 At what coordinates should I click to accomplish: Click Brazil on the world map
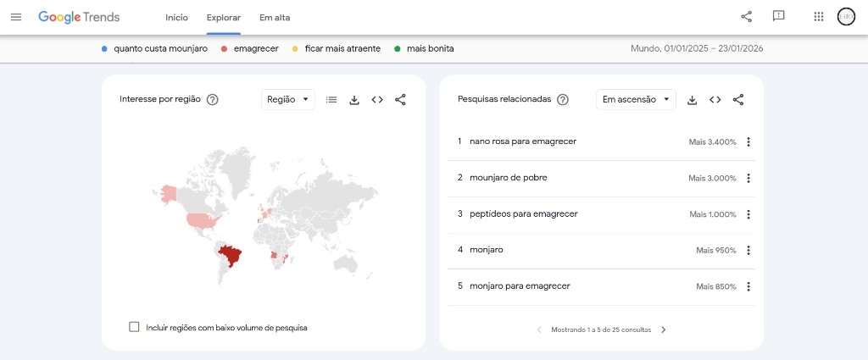231,253
